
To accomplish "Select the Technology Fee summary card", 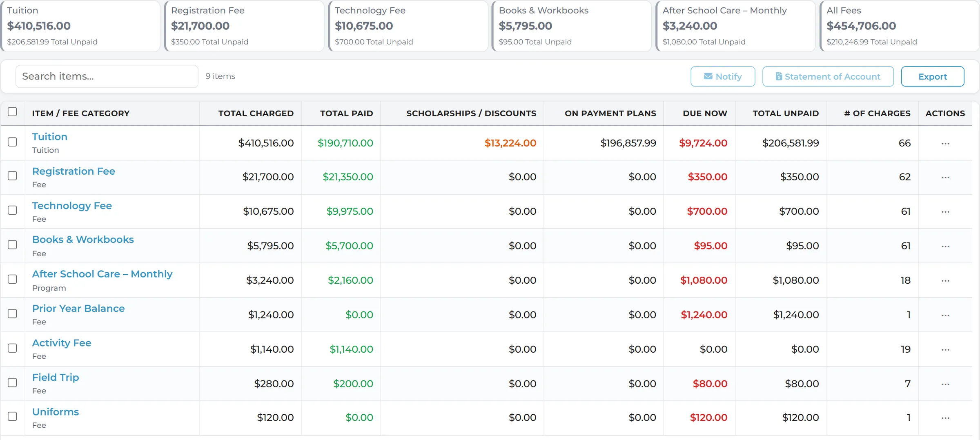I will tap(408, 26).
